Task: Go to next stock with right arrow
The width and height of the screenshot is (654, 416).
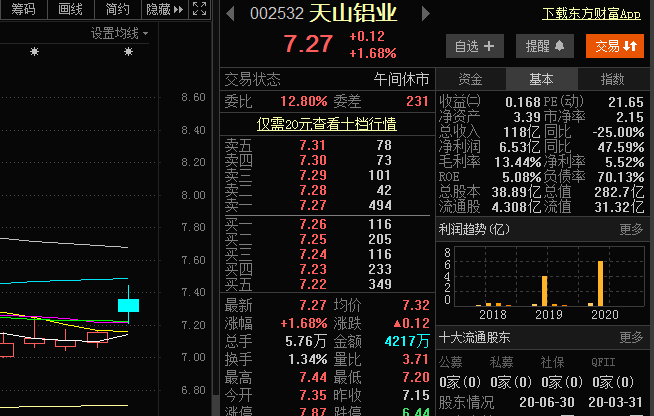Action: point(425,14)
